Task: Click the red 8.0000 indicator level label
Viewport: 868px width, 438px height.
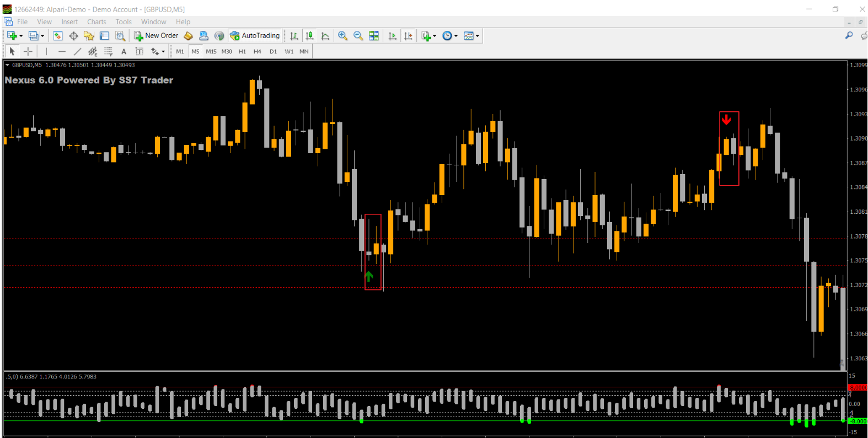Action: click(x=858, y=388)
